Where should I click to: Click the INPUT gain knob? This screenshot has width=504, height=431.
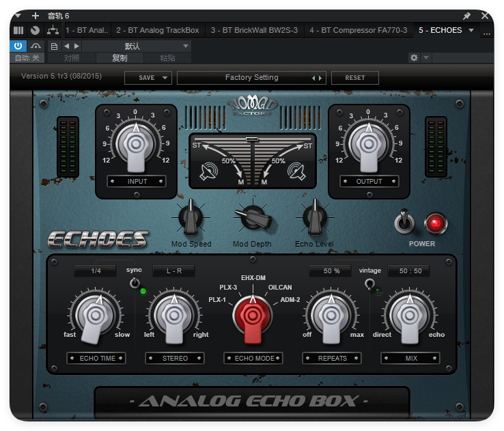pos(136,145)
